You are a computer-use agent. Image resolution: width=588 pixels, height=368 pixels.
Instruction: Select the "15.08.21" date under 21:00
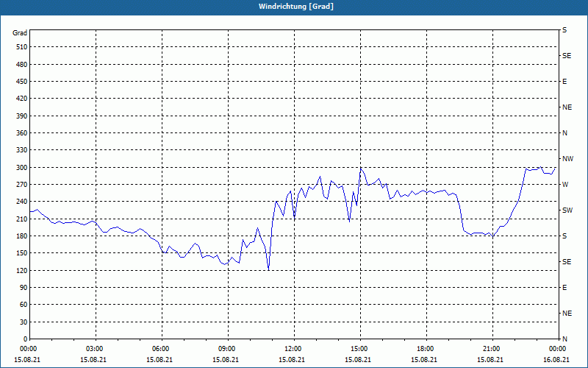pyautogui.click(x=490, y=360)
